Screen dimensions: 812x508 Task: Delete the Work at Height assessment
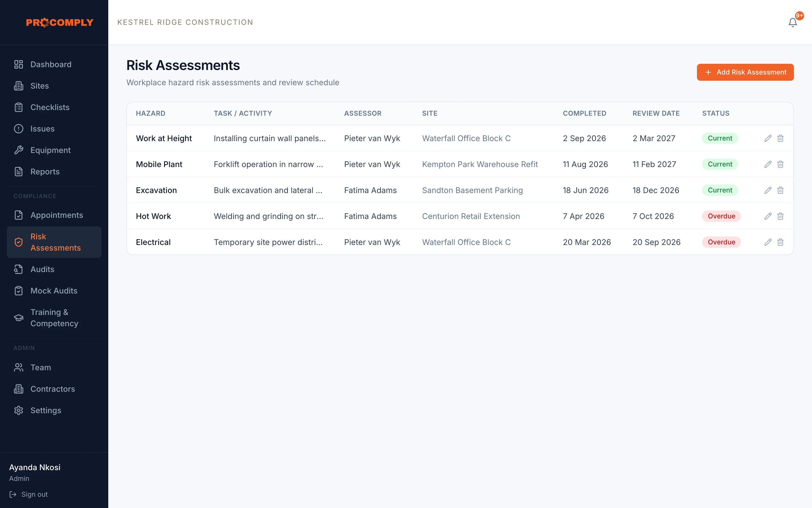(x=780, y=138)
